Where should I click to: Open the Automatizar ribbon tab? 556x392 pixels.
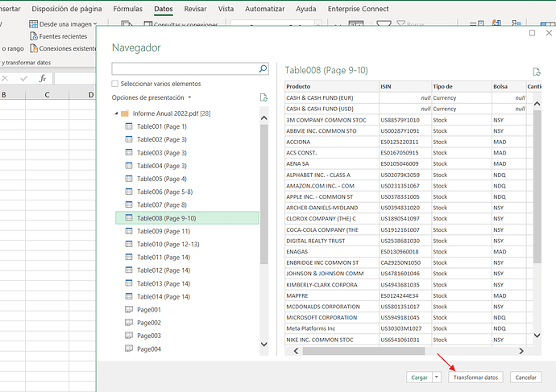click(x=265, y=9)
